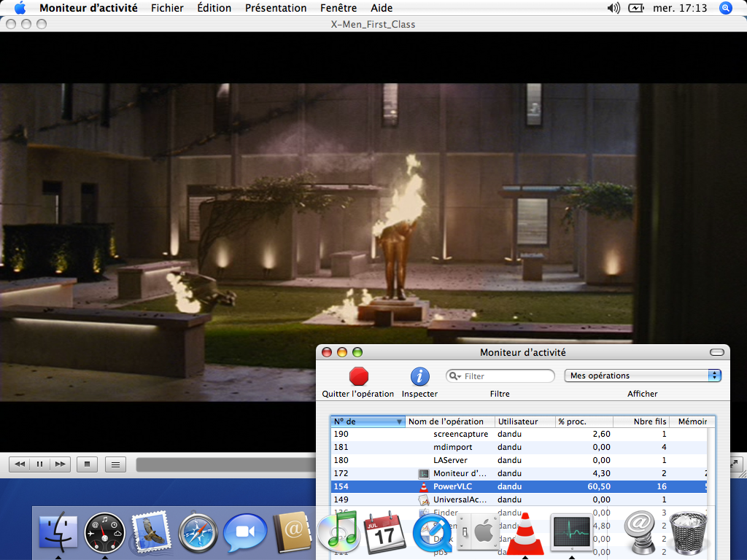
Task: Open iChat bubble icon in Dock
Action: click(x=245, y=532)
